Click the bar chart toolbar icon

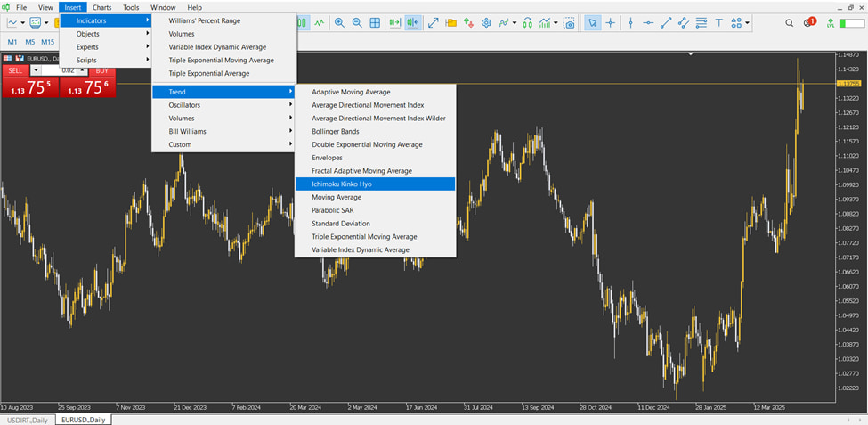point(545,22)
